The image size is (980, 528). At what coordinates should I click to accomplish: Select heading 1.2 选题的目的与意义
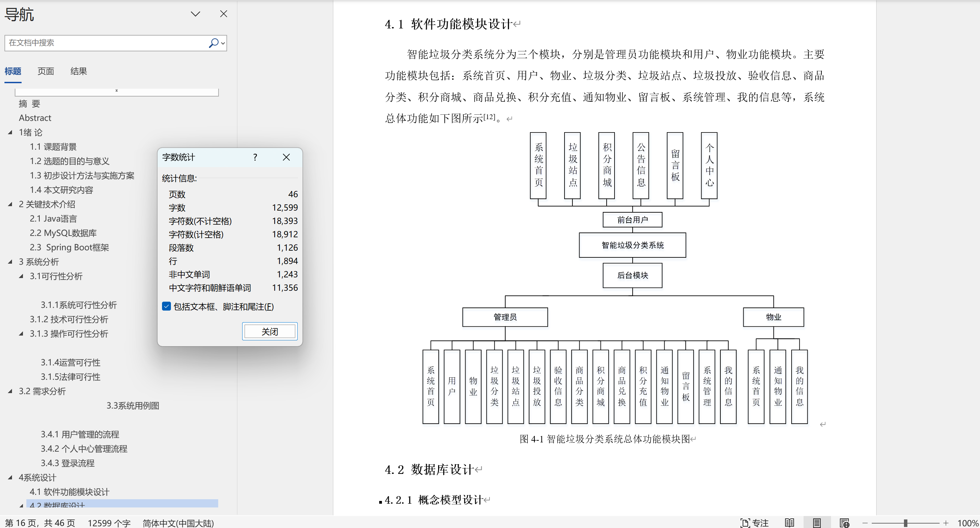(70, 161)
